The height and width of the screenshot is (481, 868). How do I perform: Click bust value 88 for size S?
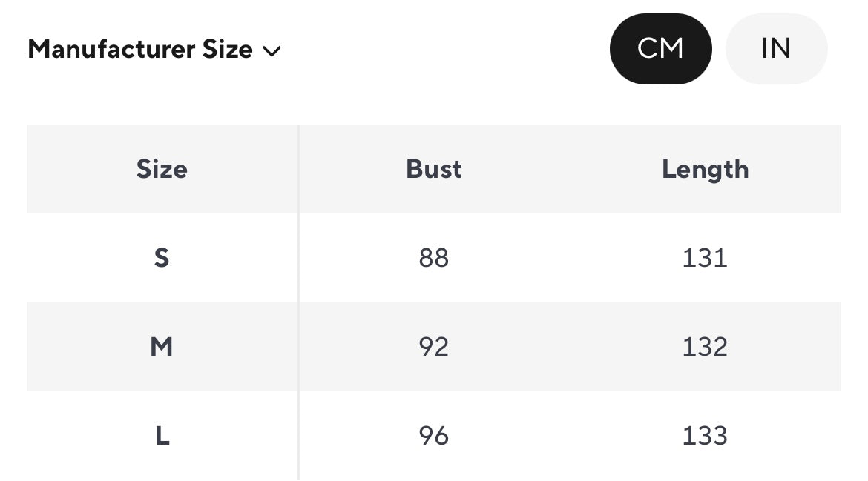433,258
